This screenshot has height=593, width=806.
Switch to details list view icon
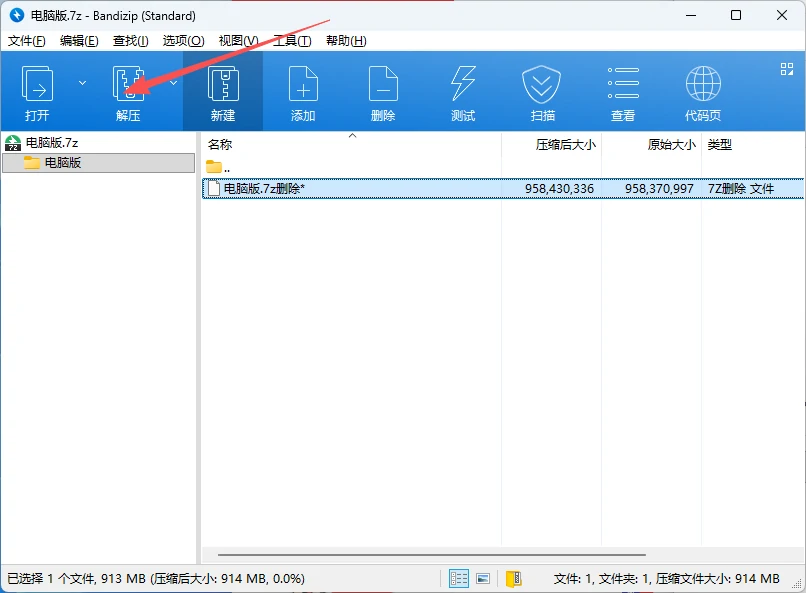pos(459,579)
